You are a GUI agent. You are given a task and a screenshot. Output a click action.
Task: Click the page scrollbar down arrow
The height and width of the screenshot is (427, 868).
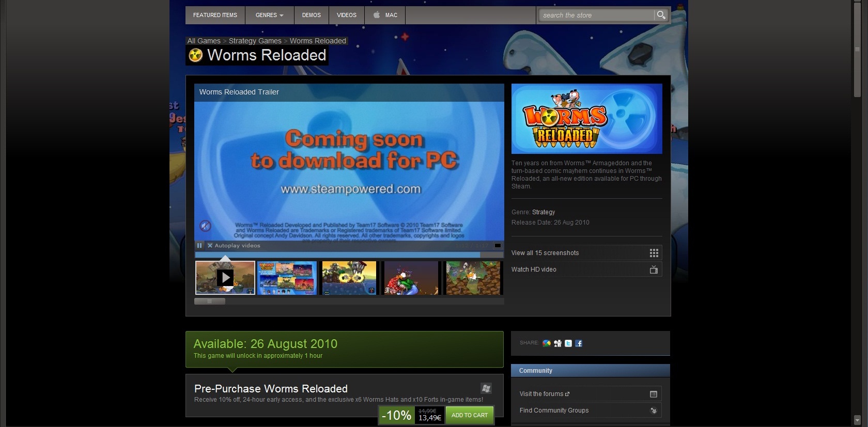[x=857, y=420]
